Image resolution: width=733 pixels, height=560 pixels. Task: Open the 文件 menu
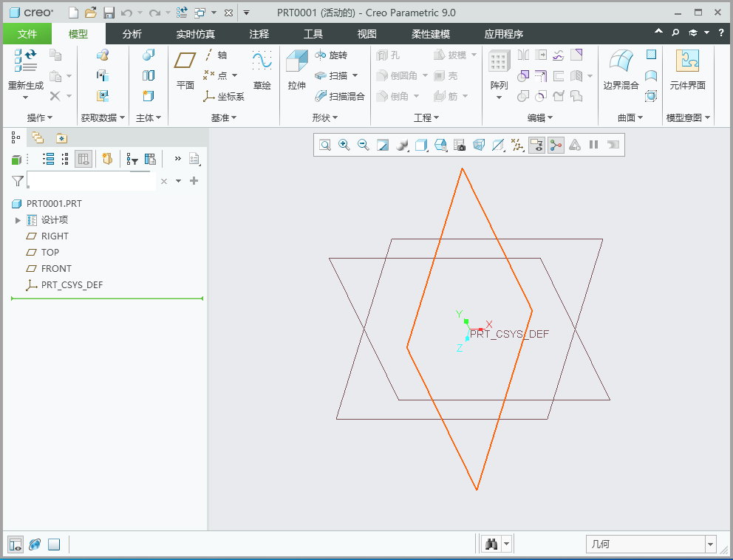(27, 34)
